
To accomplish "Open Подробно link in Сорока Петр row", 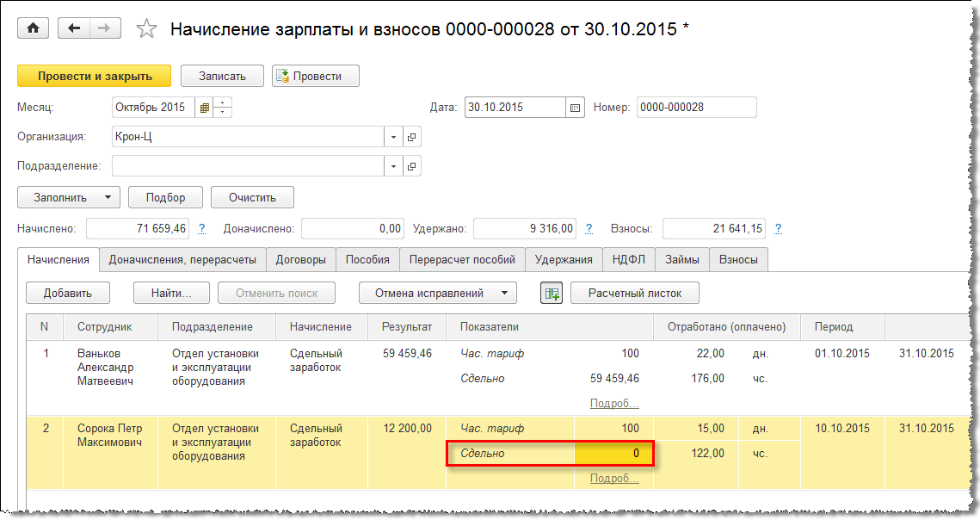I will point(614,479).
